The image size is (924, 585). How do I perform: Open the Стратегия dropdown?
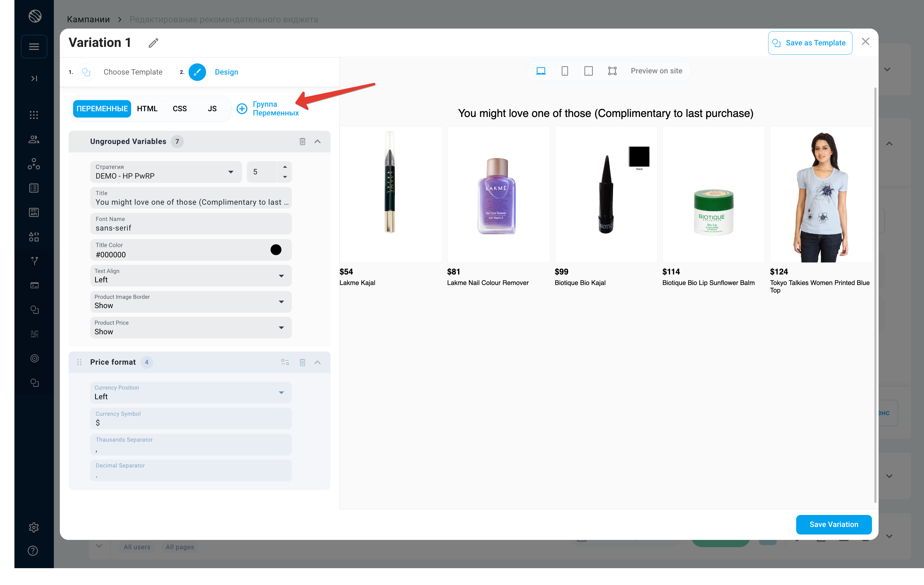166,172
